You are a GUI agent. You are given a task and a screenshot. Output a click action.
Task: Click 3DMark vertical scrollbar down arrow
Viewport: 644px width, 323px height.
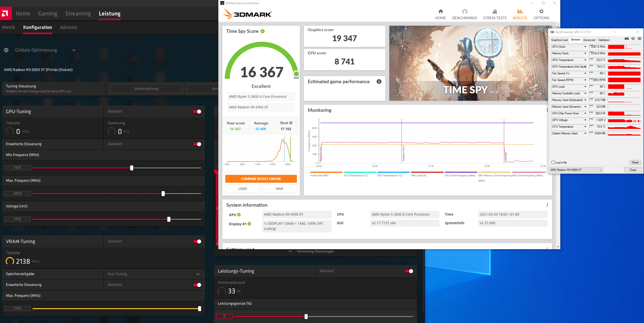click(x=558, y=247)
